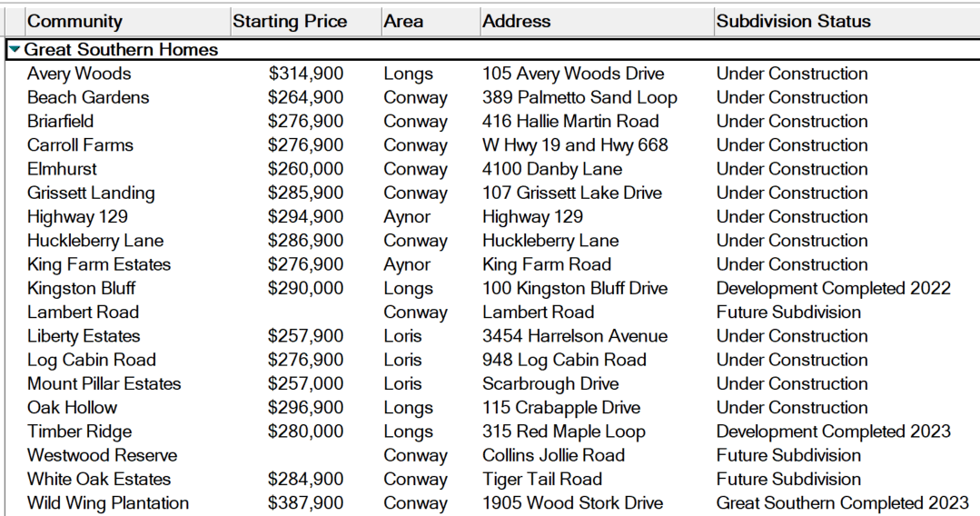The height and width of the screenshot is (516, 980).
Task: Select the Timber Ridge community
Action: point(79,432)
